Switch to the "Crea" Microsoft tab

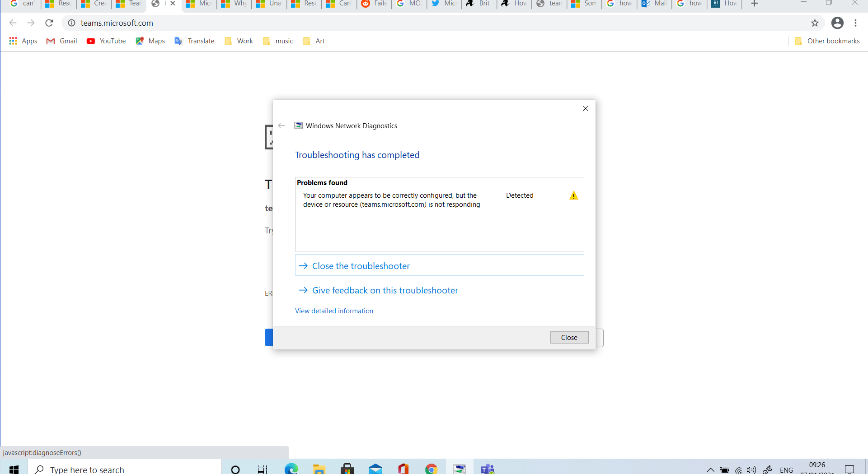tap(94, 4)
